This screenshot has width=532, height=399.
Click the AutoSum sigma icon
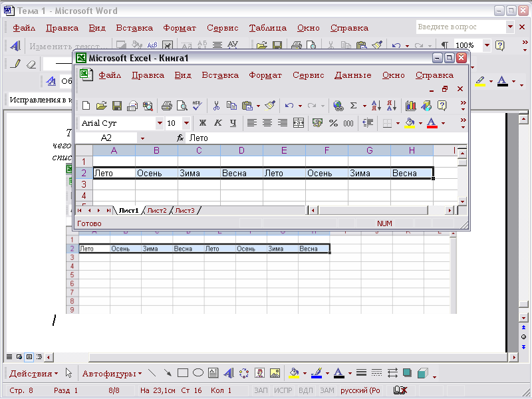[x=353, y=106]
